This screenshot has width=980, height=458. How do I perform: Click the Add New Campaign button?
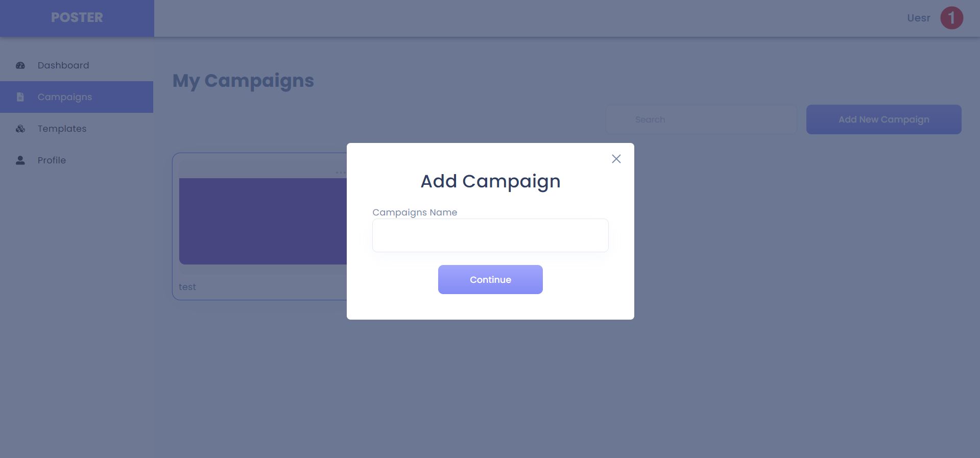click(x=883, y=119)
